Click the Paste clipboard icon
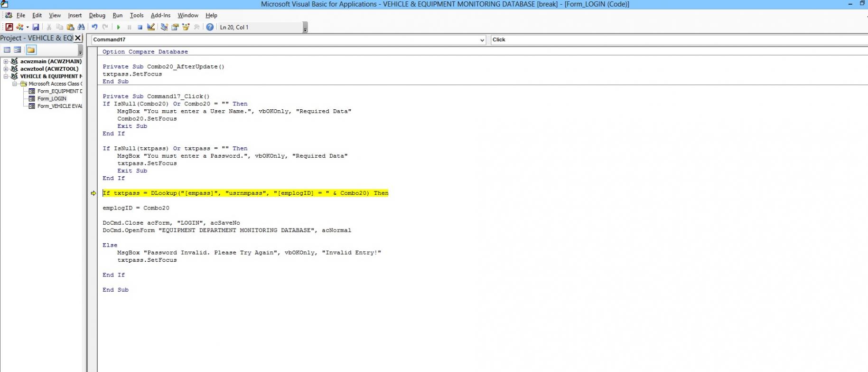The image size is (868, 372). [x=70, y=27]
